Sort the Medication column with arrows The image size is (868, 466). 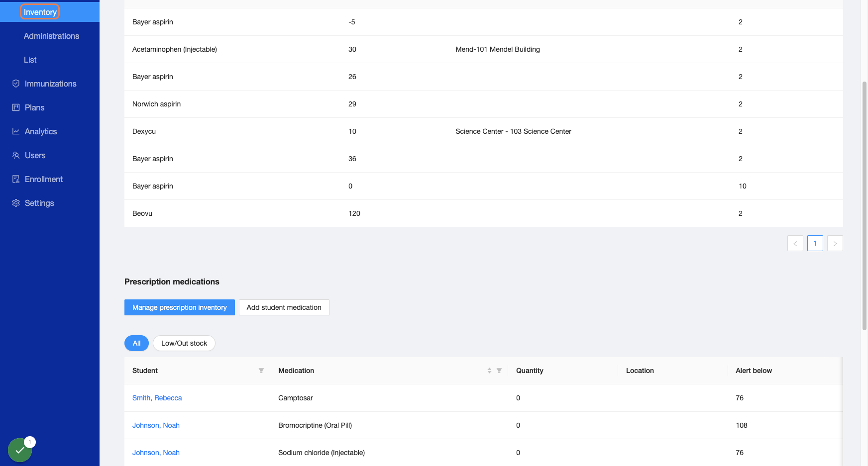click(489, 371)
